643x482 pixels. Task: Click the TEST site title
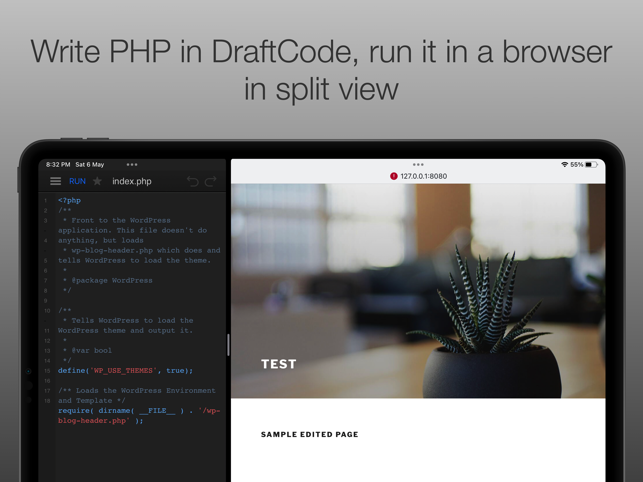click(x=279, y=364)
